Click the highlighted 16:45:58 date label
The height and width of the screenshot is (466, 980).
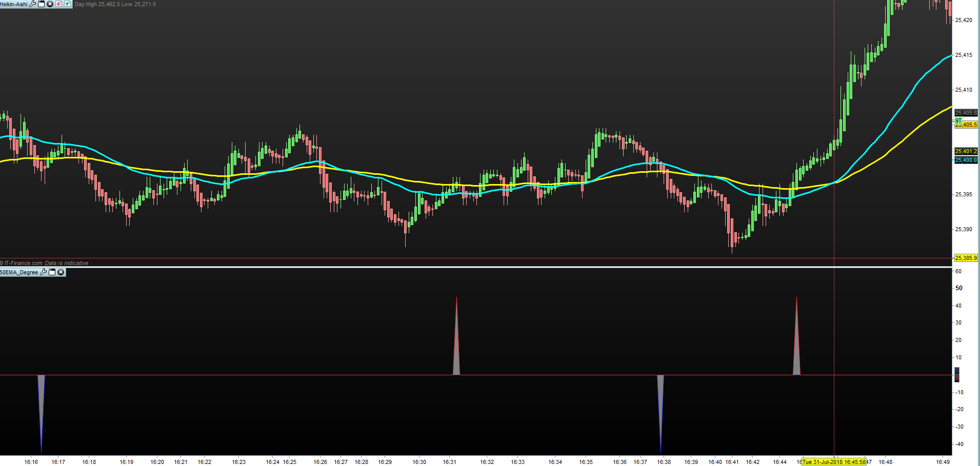(x=834, y=462)
